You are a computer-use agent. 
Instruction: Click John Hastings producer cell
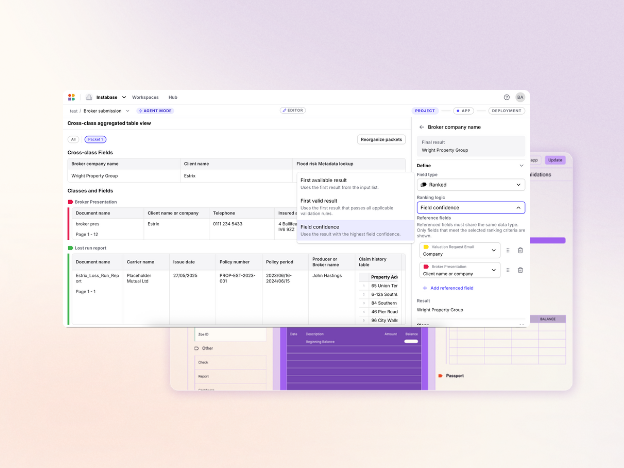[x=332, y=297]
